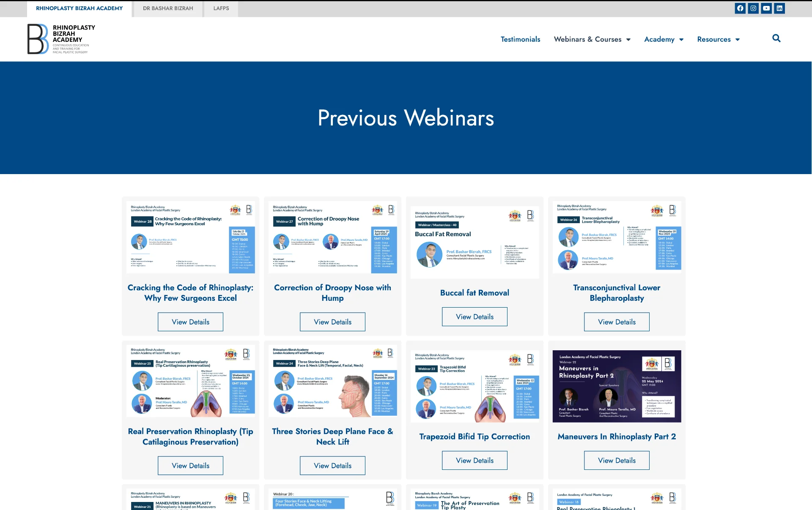View details for Three Stories Deep Plane Face & Neck Lift

[332, 466]
